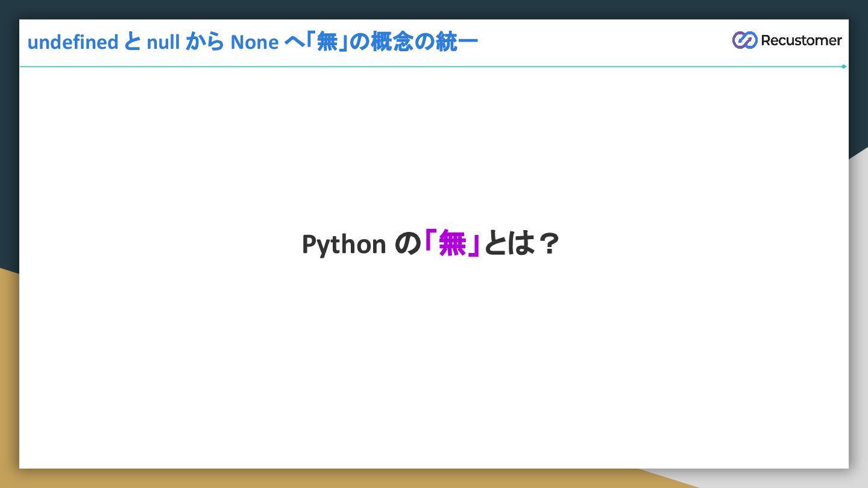The image size is (868, 488).
Task: Click the slide title starting with "undefined と null から None"
Action: (x=253, y=42)
